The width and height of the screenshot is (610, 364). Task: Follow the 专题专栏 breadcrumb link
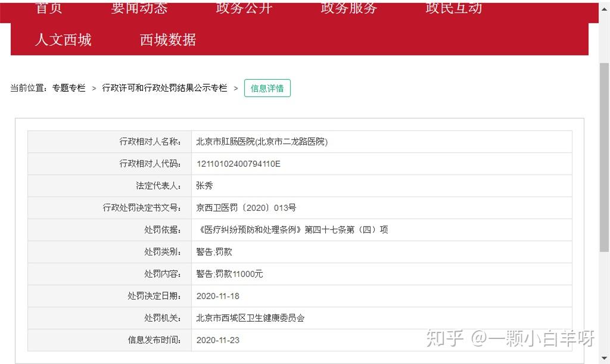tap(69, 88)
